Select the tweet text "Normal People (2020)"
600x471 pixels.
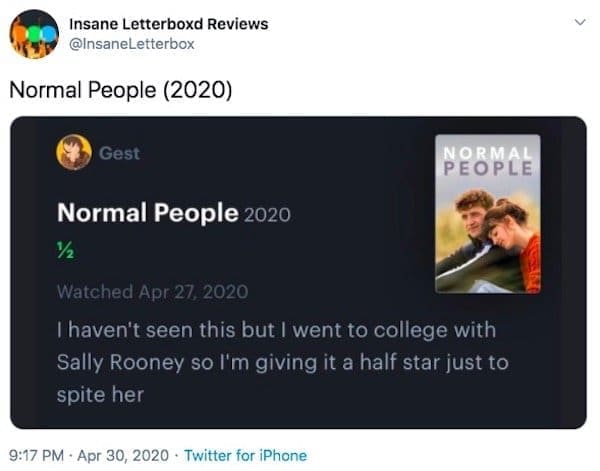click(120, 89)
